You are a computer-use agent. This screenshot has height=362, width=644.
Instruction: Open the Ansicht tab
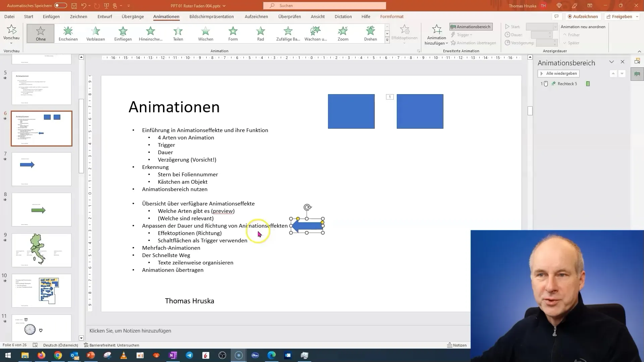(x=318, y=16)
